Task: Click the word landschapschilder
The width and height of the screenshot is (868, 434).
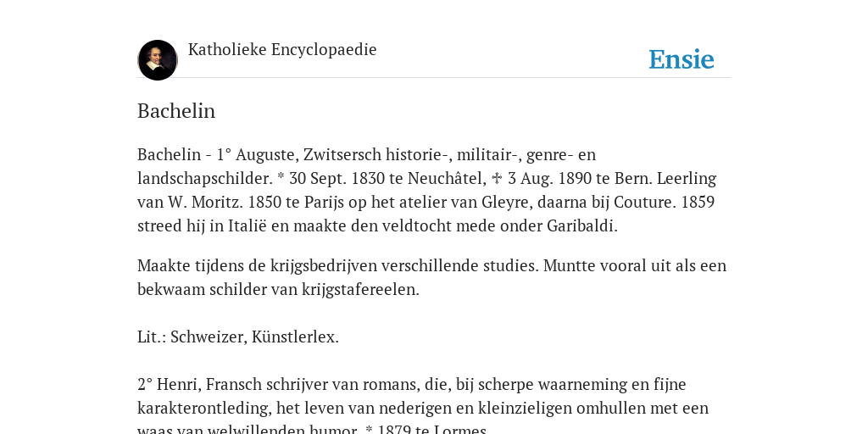Action: coord(205,178)
